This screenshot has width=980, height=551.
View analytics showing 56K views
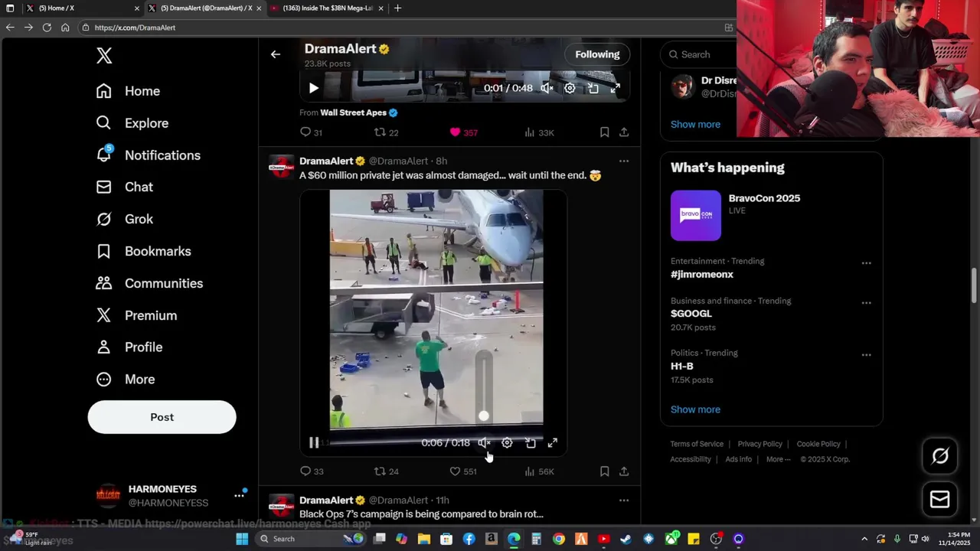tap(539, 471)
